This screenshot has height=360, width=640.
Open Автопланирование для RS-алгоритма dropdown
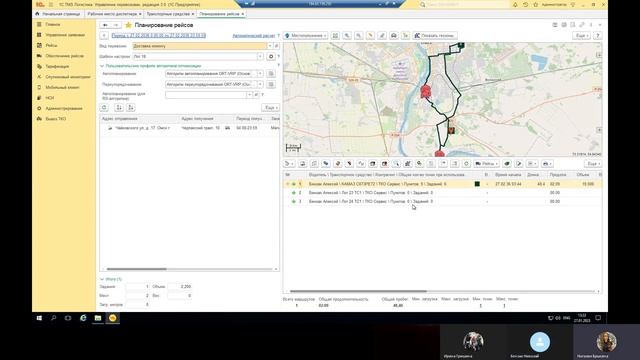click(x=249, y=95)
